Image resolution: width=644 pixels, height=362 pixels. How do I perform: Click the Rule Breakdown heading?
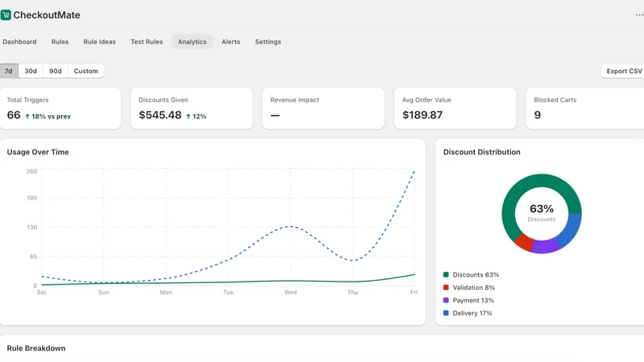click(x=36, y=348)
